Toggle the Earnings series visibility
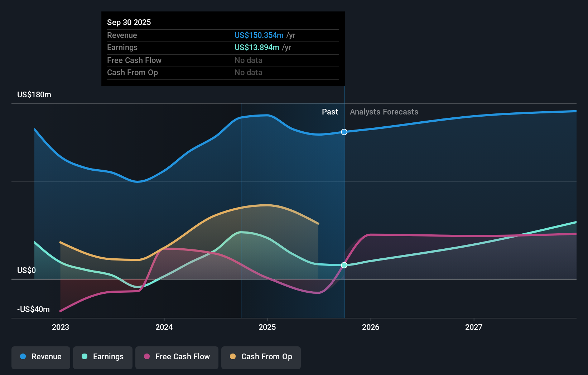Viewport: 588px width, 375px height. pyautogui.click(x=102, y=357)
